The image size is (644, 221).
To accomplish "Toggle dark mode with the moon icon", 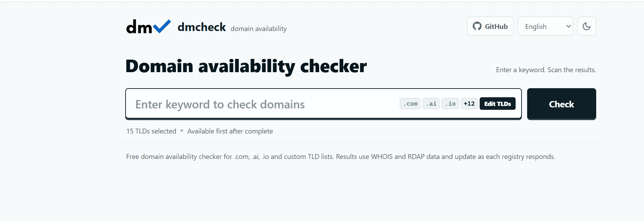I will pos(586,26).
